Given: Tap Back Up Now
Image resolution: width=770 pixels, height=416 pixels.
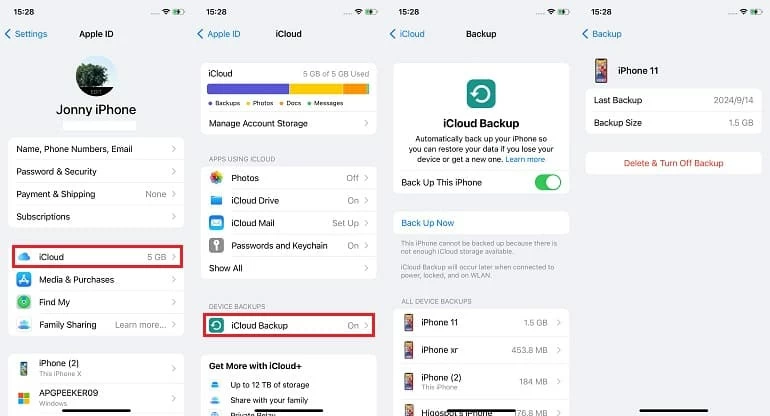Looking at the screenshot, I should click(x=428, y=223).
